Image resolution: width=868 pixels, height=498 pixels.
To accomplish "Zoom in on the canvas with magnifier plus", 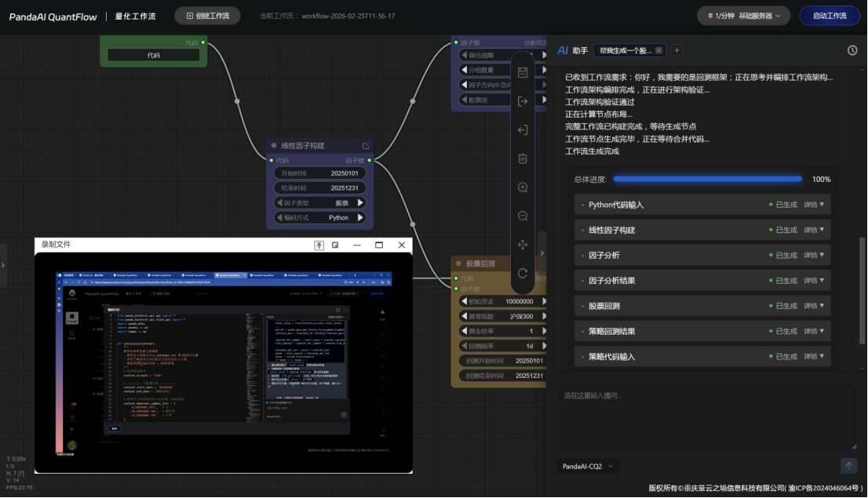I will 523,187.
